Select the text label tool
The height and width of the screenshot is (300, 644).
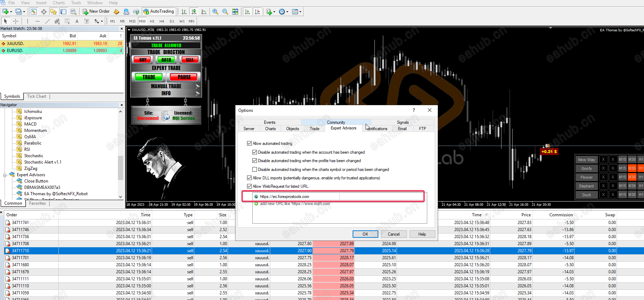pos(87,21)
